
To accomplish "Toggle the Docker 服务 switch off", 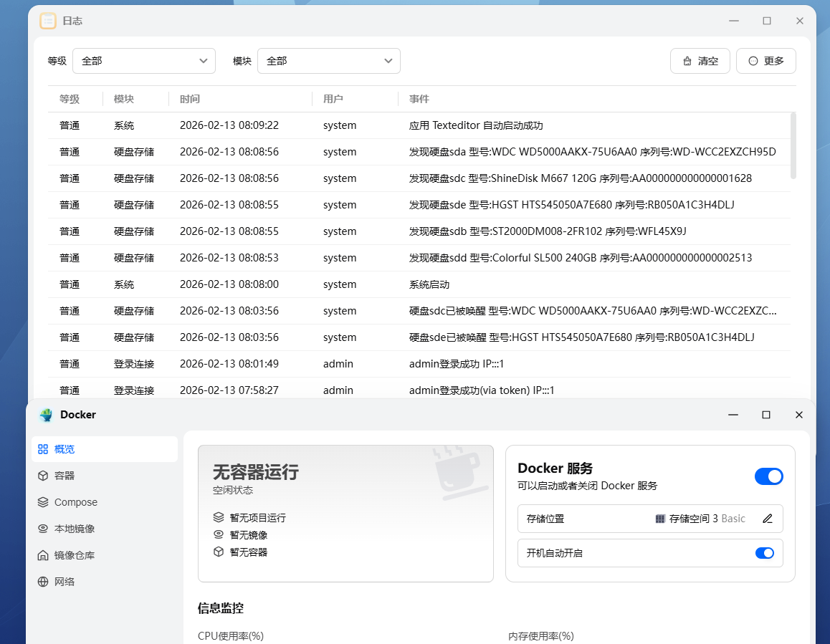I will point(768,476).
